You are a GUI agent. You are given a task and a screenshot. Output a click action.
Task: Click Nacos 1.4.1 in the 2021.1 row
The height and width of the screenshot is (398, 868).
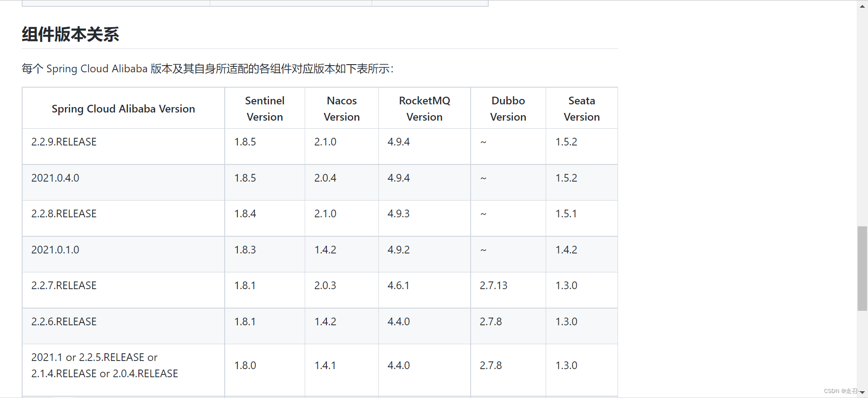[x=325, y=365]
